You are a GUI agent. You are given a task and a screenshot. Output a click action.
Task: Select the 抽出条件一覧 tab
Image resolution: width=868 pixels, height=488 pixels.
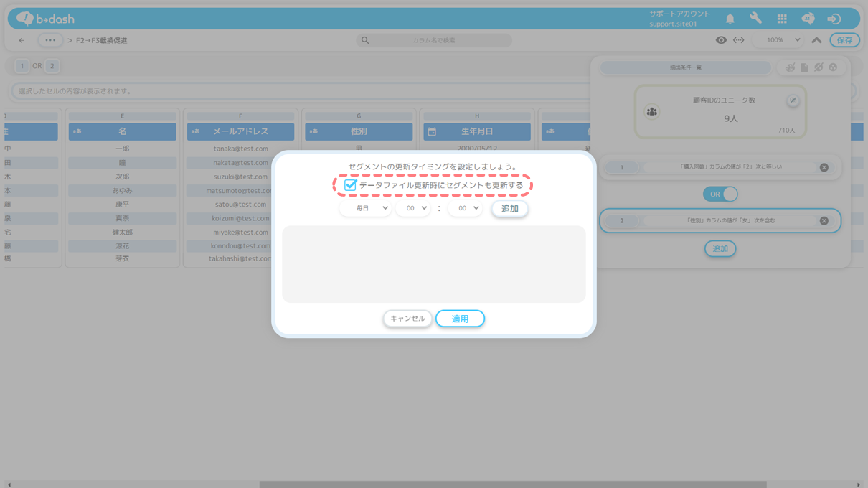click(x=685, y=67)
